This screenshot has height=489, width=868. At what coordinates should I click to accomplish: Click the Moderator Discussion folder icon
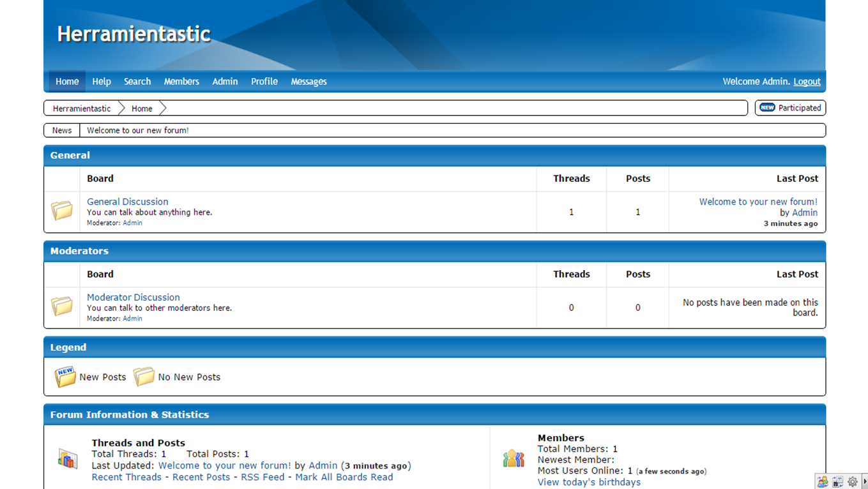pyautogui.click(x=62, y=306)
